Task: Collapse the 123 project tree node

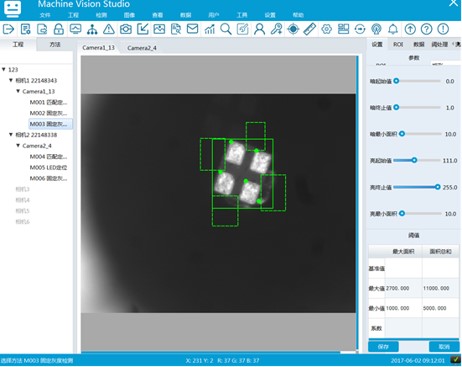Action: (x=4, y=69)
